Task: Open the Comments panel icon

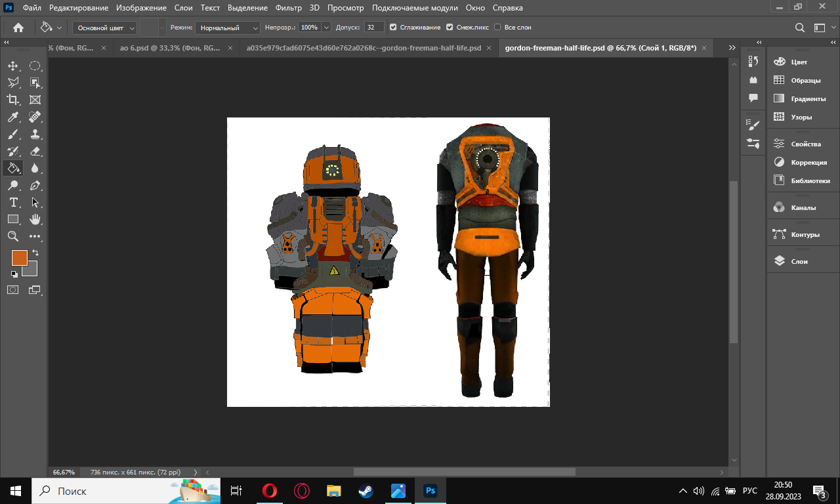Action: 753,98
